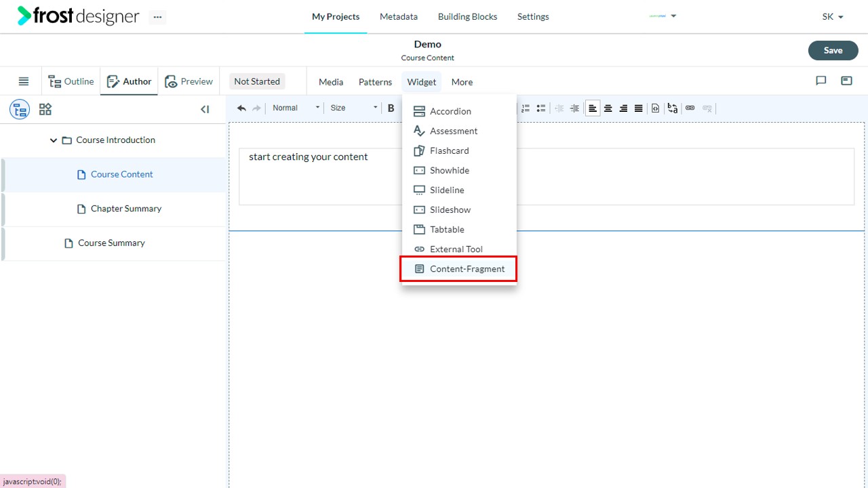Click the Save button
This screenshot has width=868, height=488.
pyautogui.click(x=833, y=50)
